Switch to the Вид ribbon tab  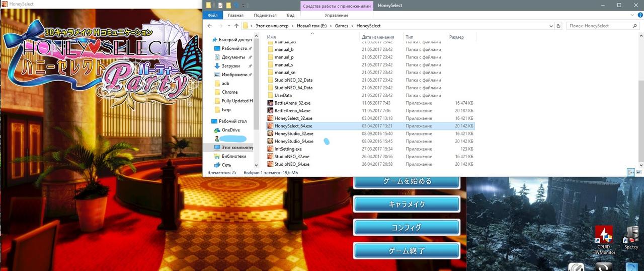pos(290,16)
